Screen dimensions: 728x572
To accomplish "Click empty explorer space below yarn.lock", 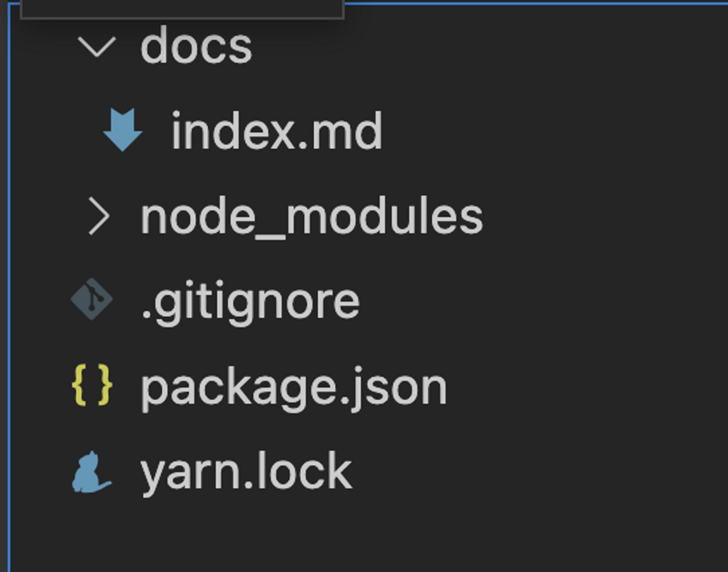I will (x=354, y=536).
